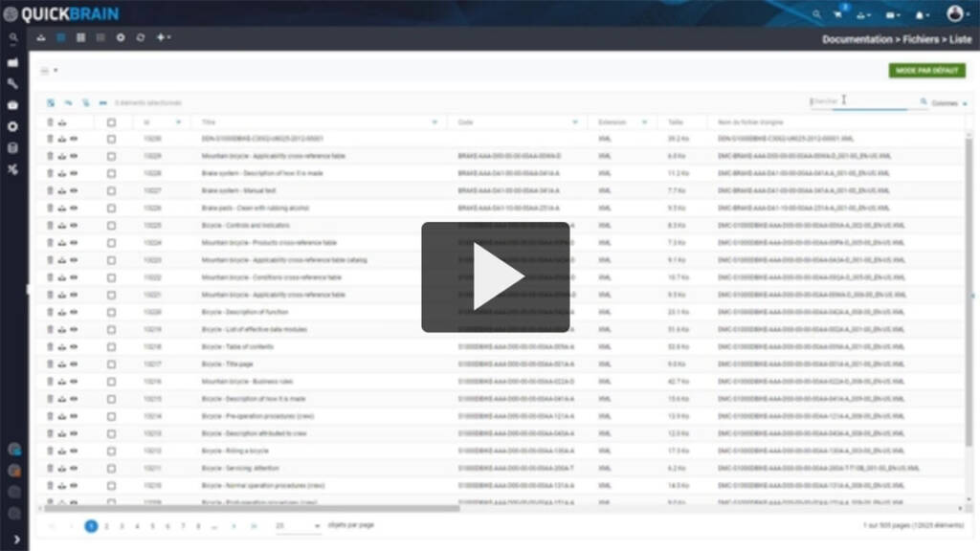Open the user avatar menu

954,12
